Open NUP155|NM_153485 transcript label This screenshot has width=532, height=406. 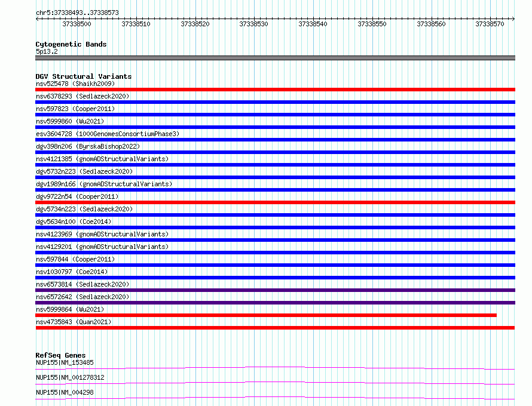65,362
